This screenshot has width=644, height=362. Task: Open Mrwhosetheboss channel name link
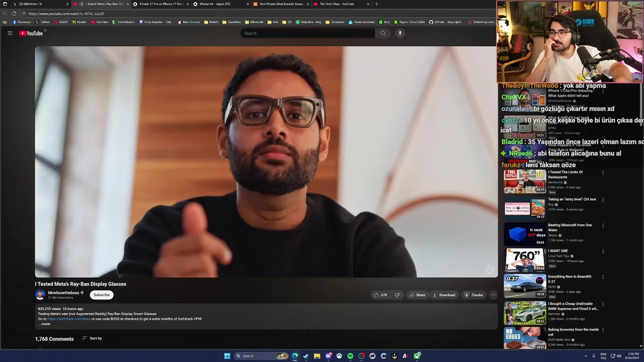(x=63, y=293)
